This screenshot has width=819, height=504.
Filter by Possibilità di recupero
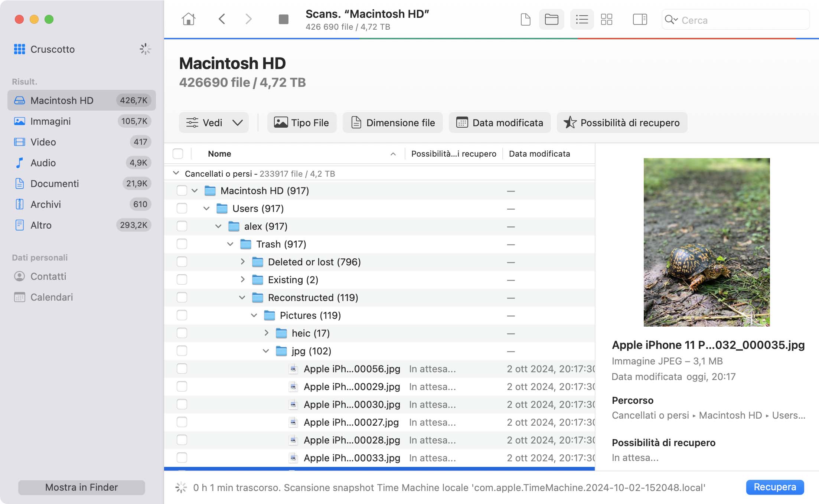pyautogui.click(x=622, y=122)
